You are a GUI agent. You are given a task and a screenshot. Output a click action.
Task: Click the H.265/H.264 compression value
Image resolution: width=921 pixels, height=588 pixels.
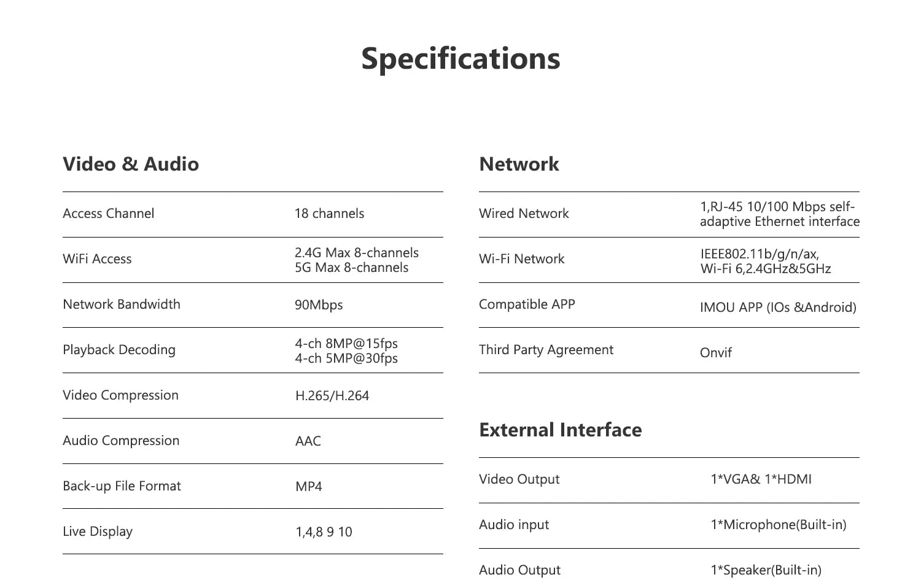[332, 396]
